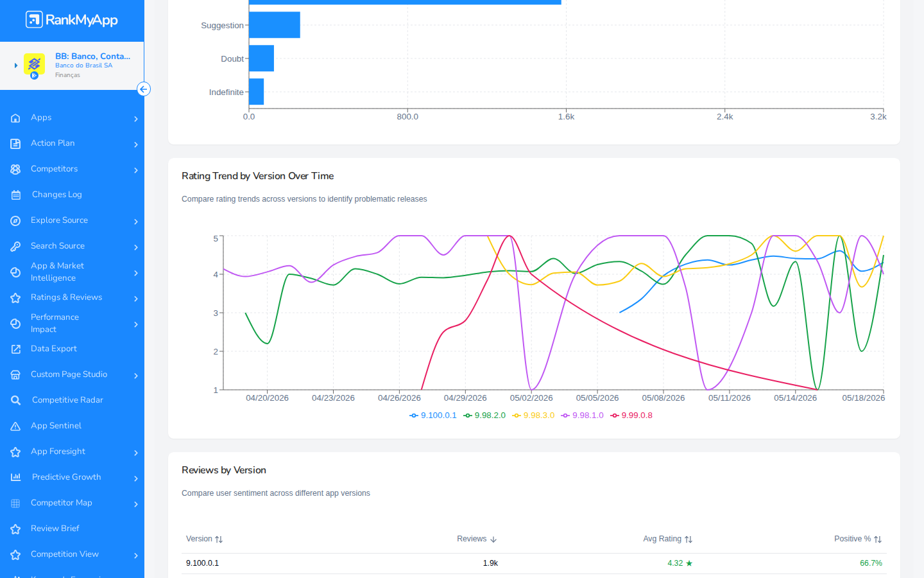Toggle the 9.99.0.8 series in chart legend
The width and height of the screenshot is (924, 578).
(631, 416)
